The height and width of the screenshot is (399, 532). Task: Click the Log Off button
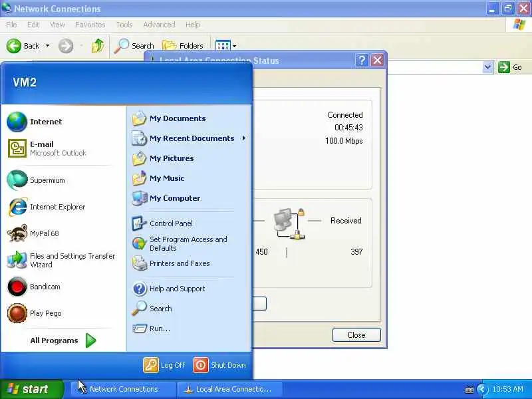pyautogui.click(x=164, y=365)
